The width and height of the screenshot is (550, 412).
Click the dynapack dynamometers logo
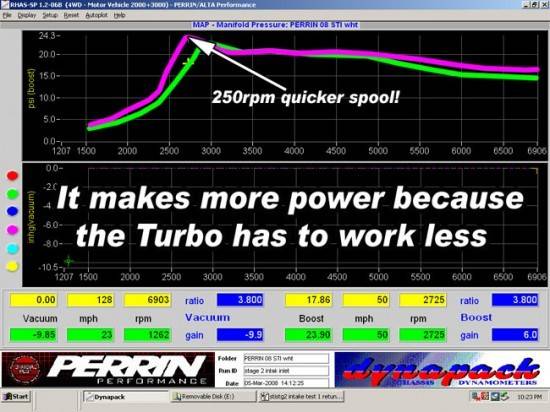coord(441,370)
